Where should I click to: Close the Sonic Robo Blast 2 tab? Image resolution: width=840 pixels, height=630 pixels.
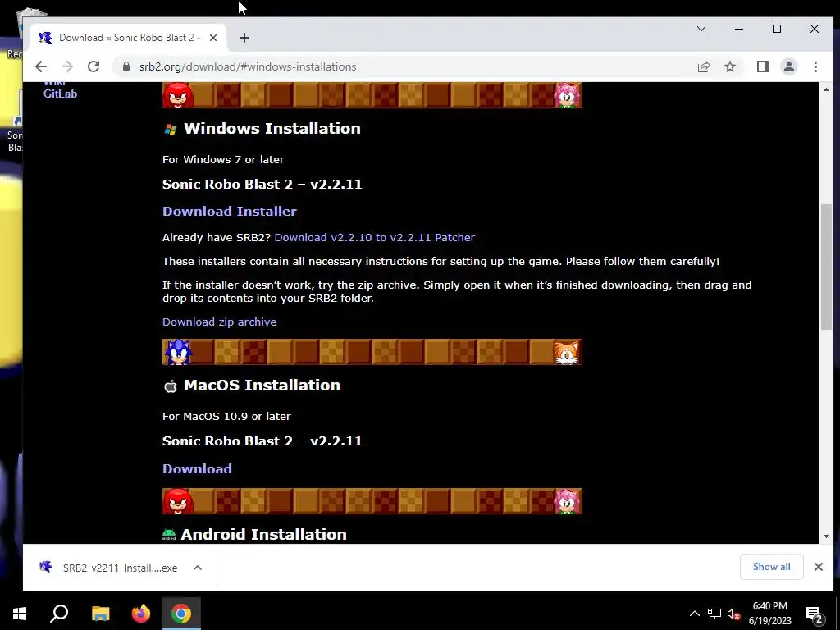[x=213, y=38]
